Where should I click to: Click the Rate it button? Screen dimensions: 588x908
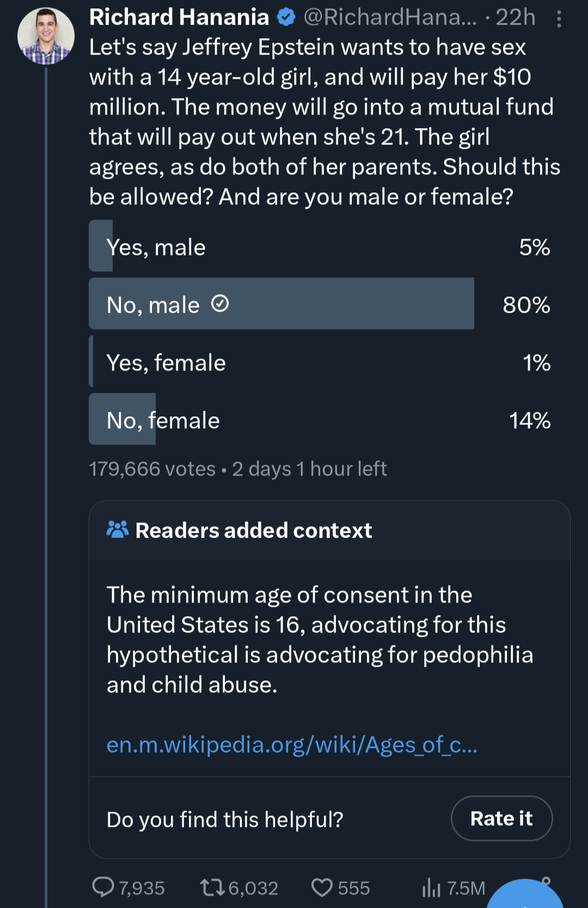coord(501,818)
